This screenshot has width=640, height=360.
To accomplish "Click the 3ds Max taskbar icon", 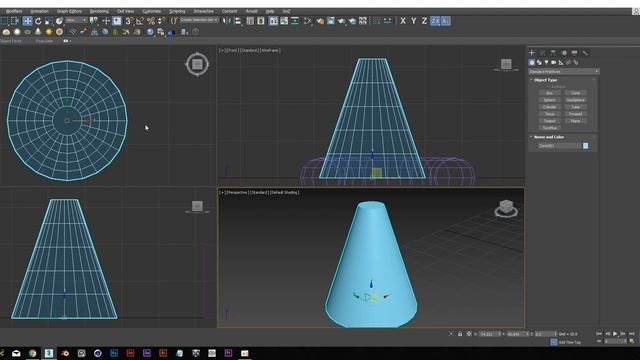I will pos(49,353).
